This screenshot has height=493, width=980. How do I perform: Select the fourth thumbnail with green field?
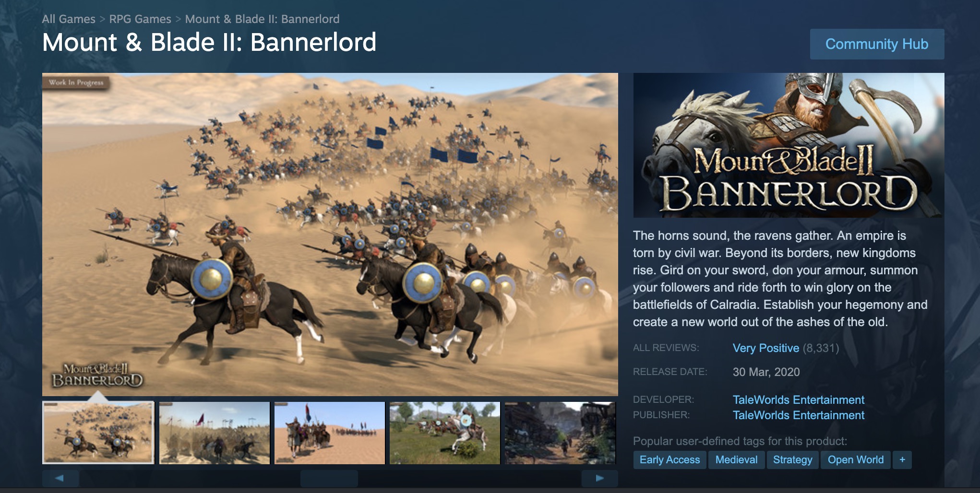[x=445, y=433]
